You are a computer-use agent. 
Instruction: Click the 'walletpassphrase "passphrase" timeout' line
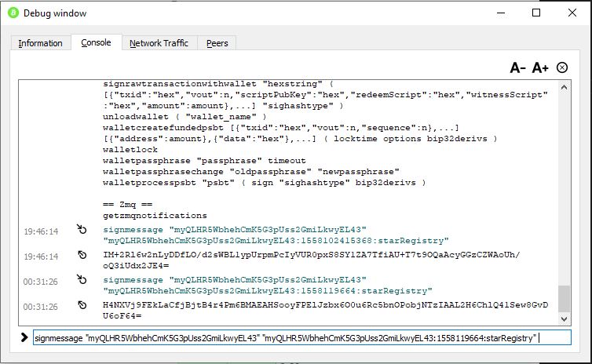click(204, 161)
